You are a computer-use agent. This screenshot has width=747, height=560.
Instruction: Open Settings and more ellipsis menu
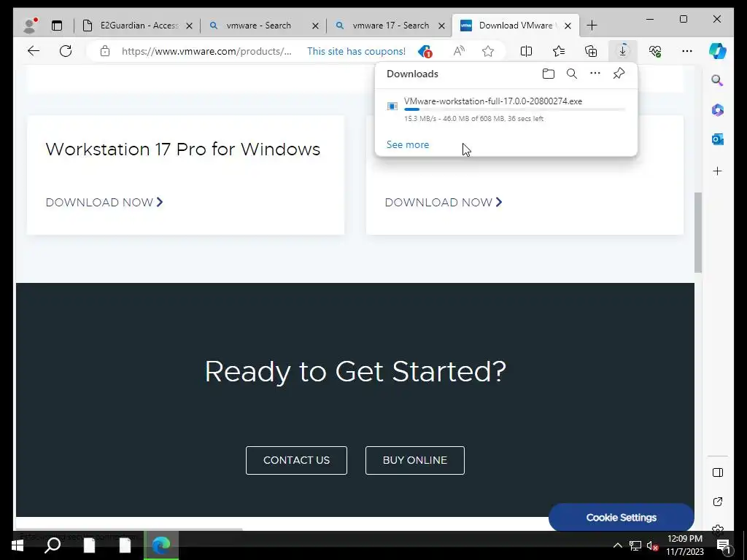(x=687, y=51)
